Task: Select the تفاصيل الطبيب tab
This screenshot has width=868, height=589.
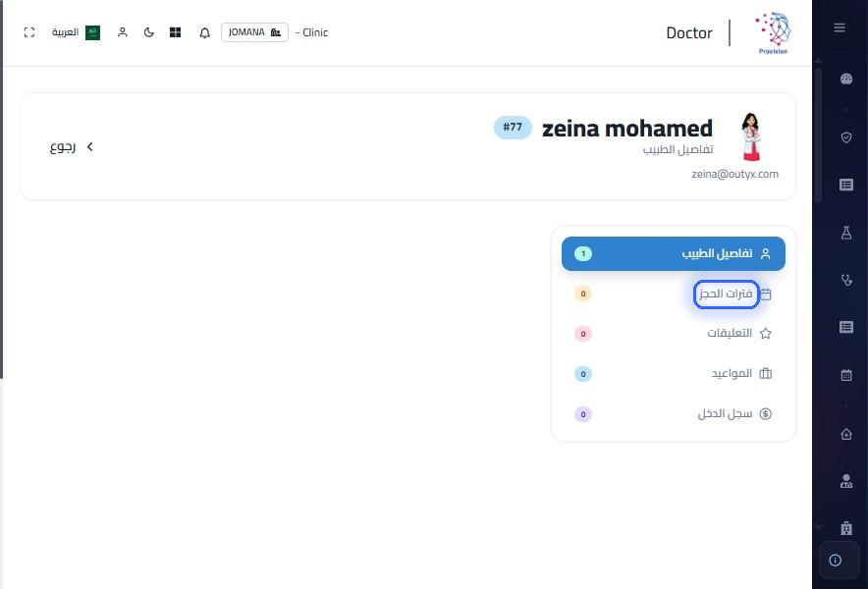Action: tap(674, 253)
